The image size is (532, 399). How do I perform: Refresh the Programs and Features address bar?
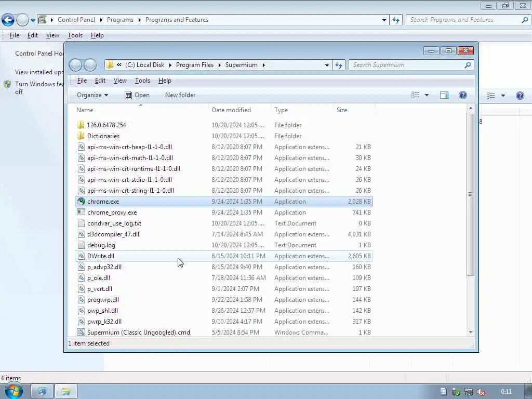[x=396, y=20]
